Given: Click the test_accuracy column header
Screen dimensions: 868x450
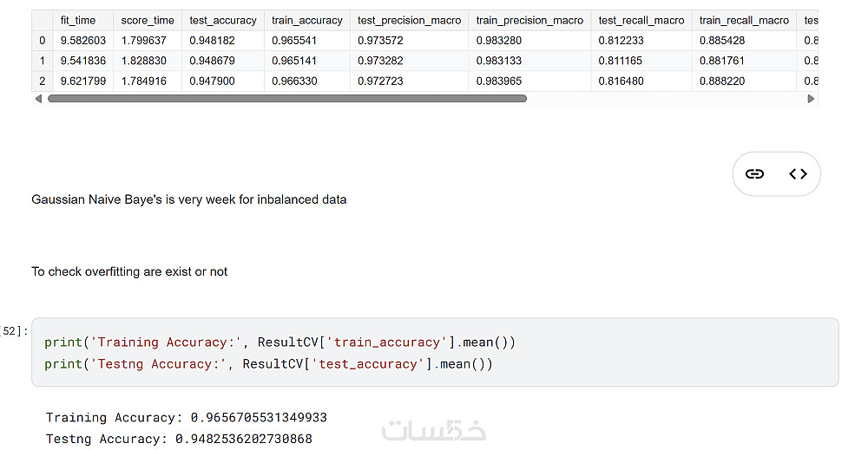Looking at the screenshot, I should click(223, 20).
